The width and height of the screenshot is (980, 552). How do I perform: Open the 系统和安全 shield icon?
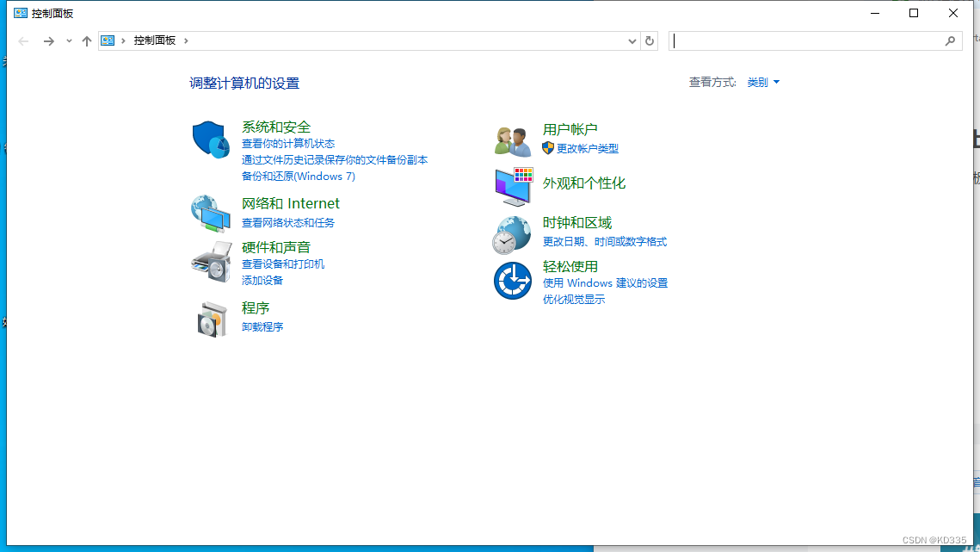click(x=211, y=140)
